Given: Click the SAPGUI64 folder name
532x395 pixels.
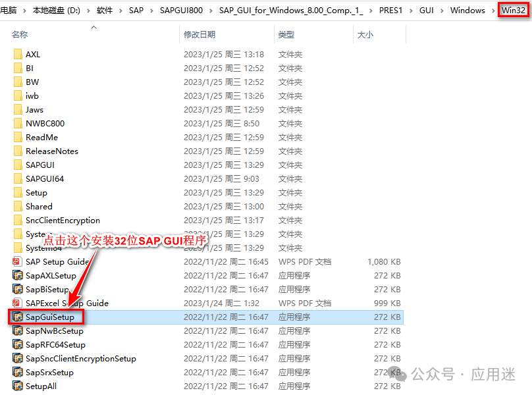Looking at the screenshot, I should [45, 179].
